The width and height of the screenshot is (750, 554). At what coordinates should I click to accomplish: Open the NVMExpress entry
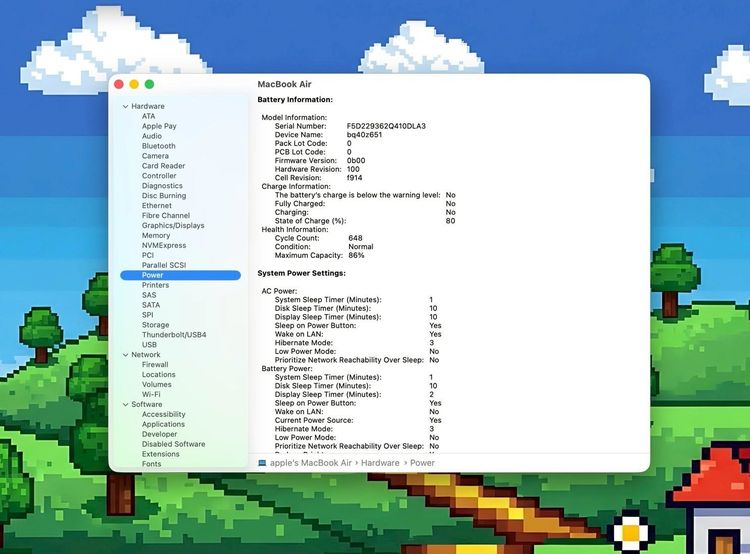tap(164, 245)
